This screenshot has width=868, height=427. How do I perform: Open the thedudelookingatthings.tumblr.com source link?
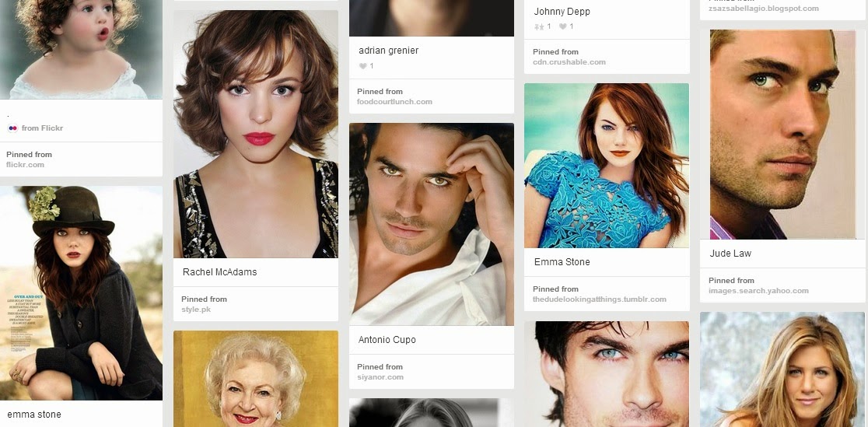point(600,299)
